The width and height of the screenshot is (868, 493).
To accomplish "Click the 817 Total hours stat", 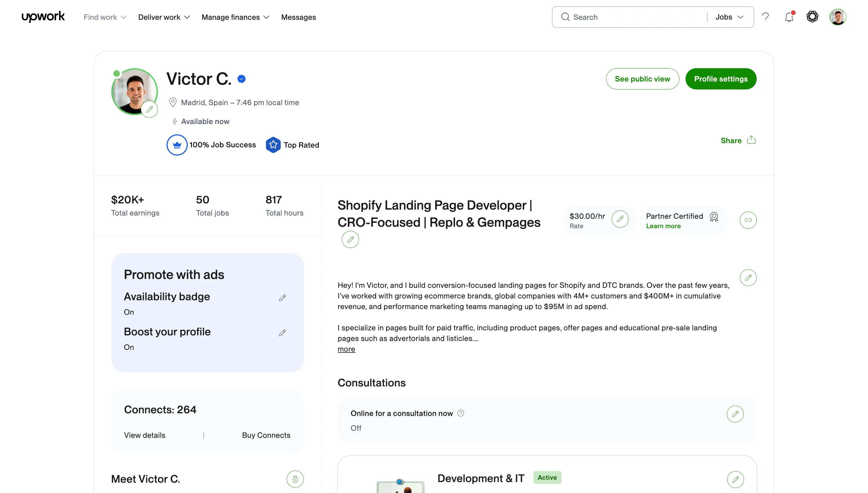I will pyautogui.click(x=284, y=205).
